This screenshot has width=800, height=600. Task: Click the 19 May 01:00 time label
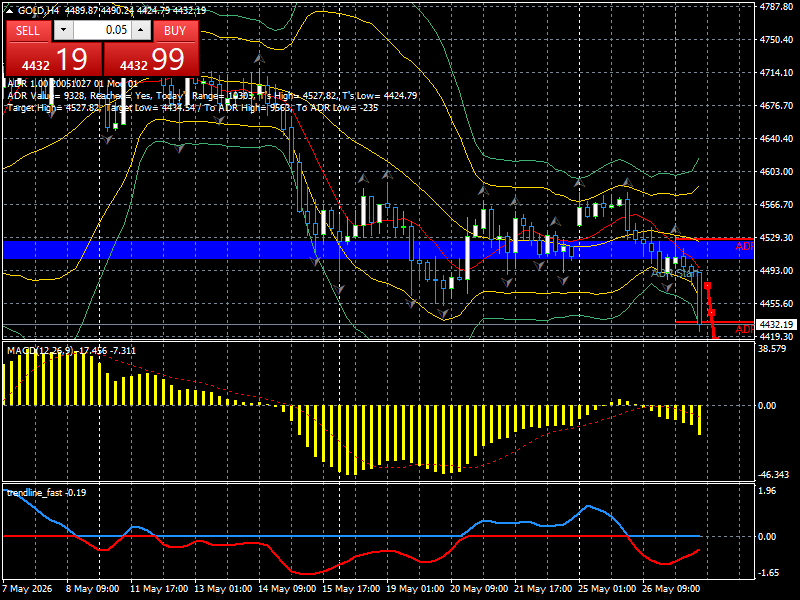[415, 589]
